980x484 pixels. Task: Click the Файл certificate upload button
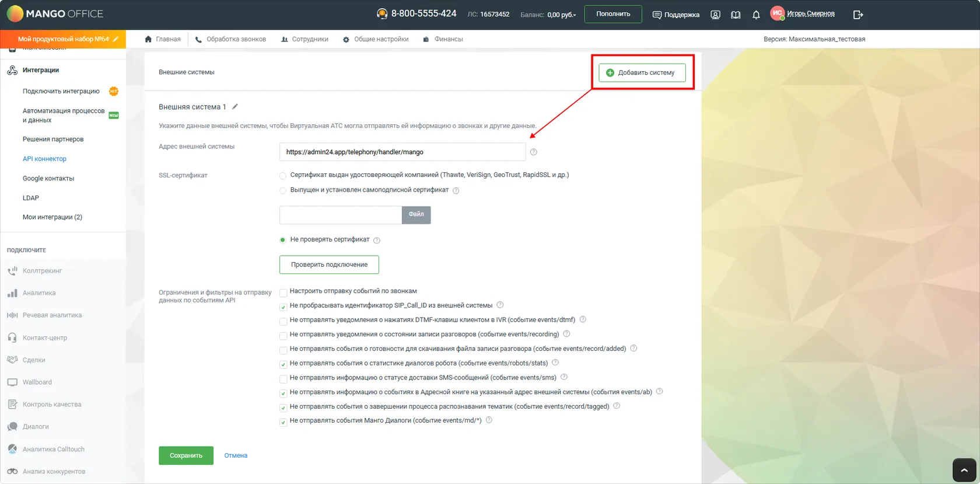[416, 214]
